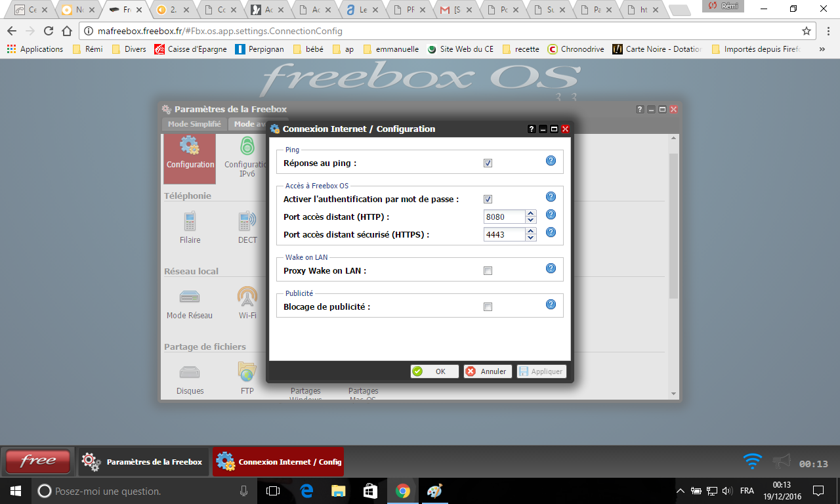Show help for HTTP remote port

coord(551,214)
